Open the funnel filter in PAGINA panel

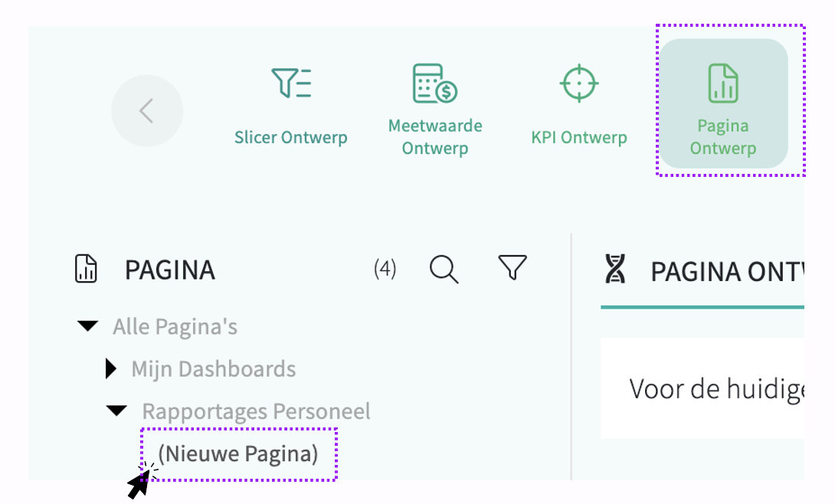512,267
